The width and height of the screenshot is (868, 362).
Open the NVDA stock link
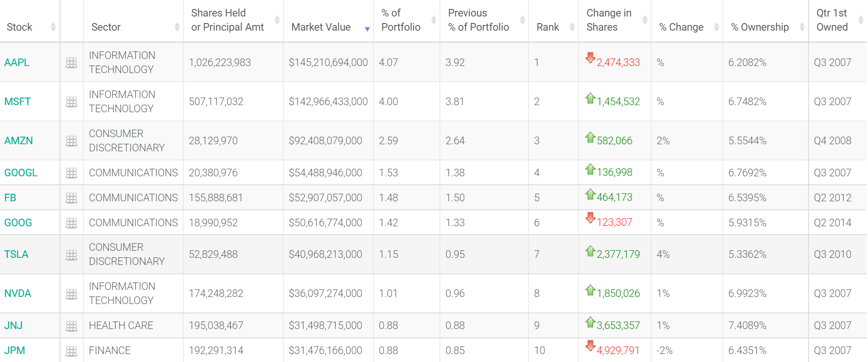17,294
